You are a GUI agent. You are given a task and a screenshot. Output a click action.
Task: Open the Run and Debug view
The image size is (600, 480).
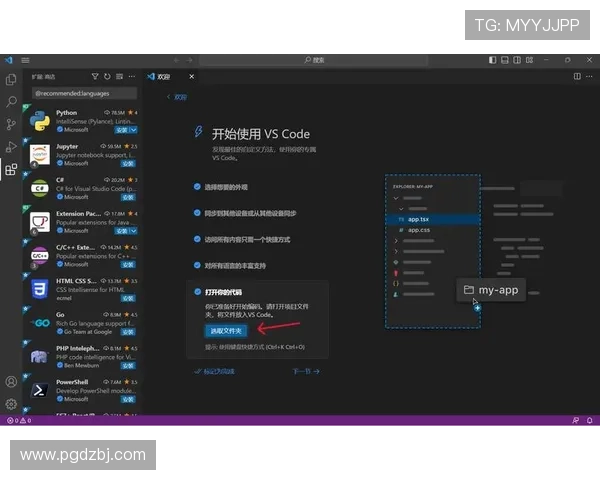pos(11,147)
